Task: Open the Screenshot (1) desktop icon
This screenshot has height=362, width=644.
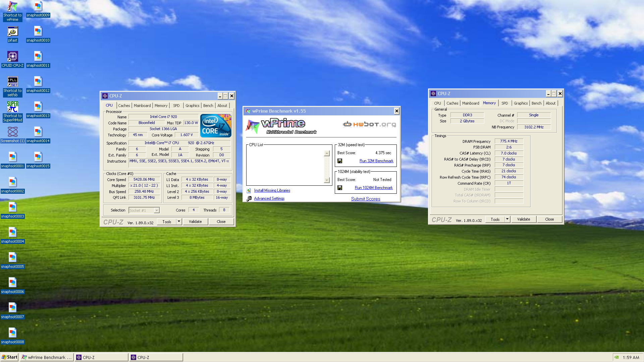Action: (x=12, y=135)
